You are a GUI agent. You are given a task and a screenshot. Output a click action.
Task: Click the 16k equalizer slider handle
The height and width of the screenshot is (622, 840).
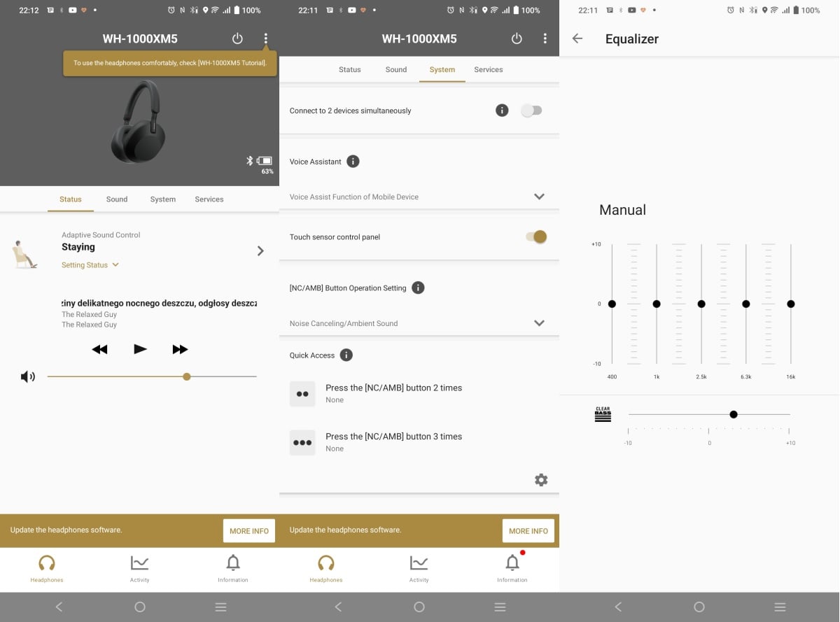click(x=791, y=304)
